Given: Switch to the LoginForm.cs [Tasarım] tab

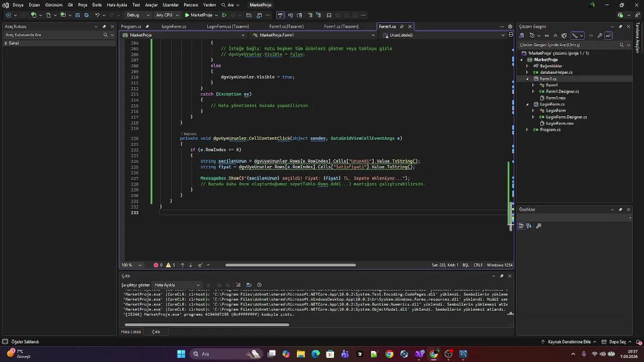Looking at the screenshot, I should (x=227, y=26).
